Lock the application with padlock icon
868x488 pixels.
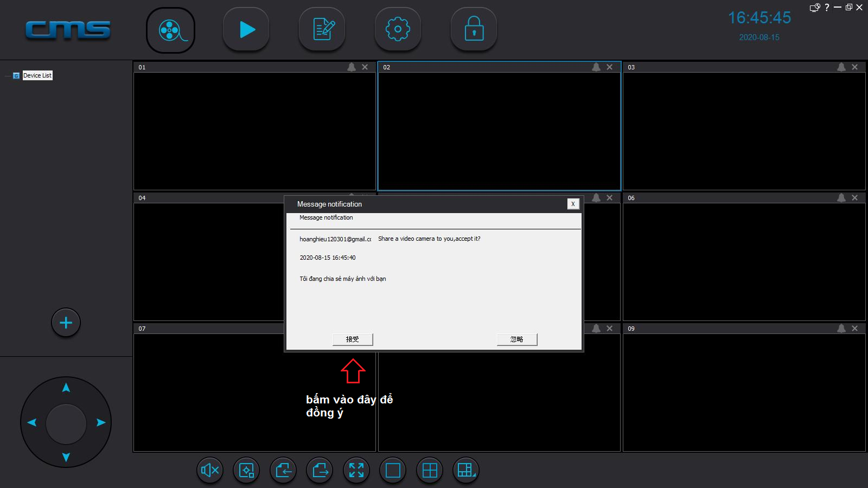tap(474, 30)
